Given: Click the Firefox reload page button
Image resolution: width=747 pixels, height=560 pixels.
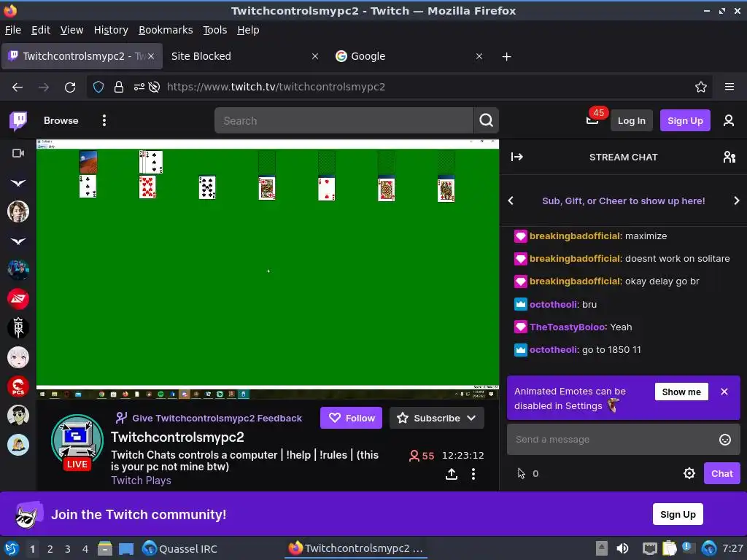Looking at the screenshot, I should point(70,87).
